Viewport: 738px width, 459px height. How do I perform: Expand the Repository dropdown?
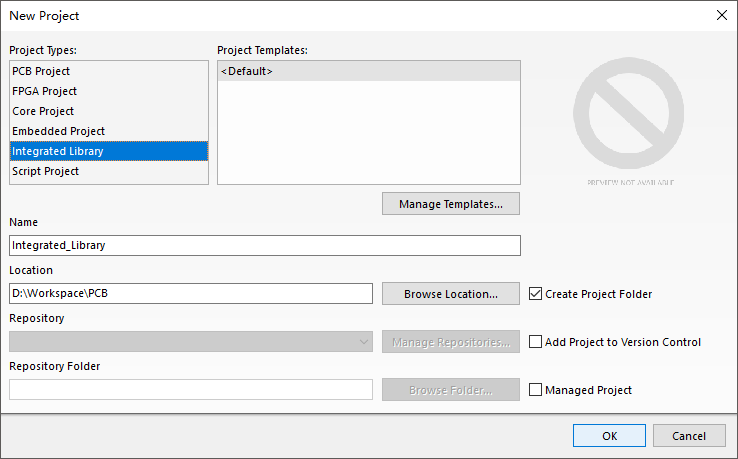(362, 342)
